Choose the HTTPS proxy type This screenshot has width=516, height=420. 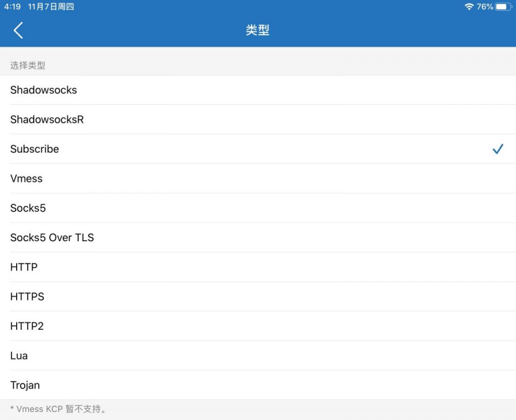click(27, 297)
